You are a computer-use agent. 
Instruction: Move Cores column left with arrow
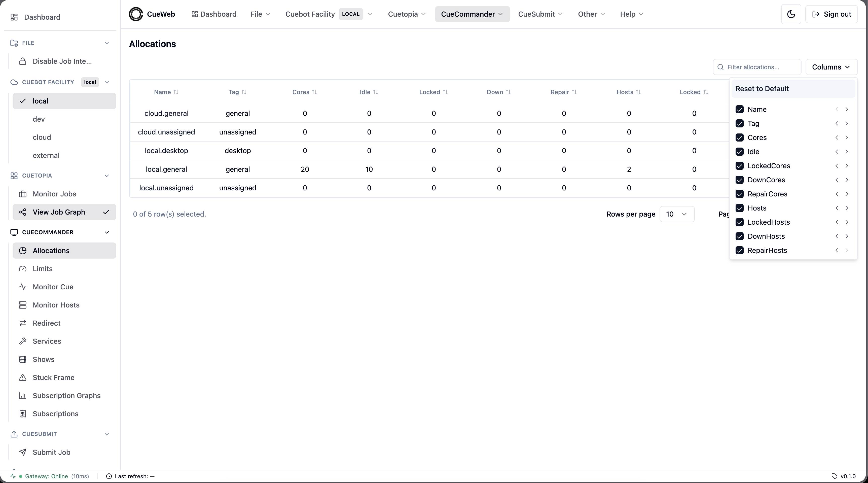pyautogui.click(x=837, y=138)
